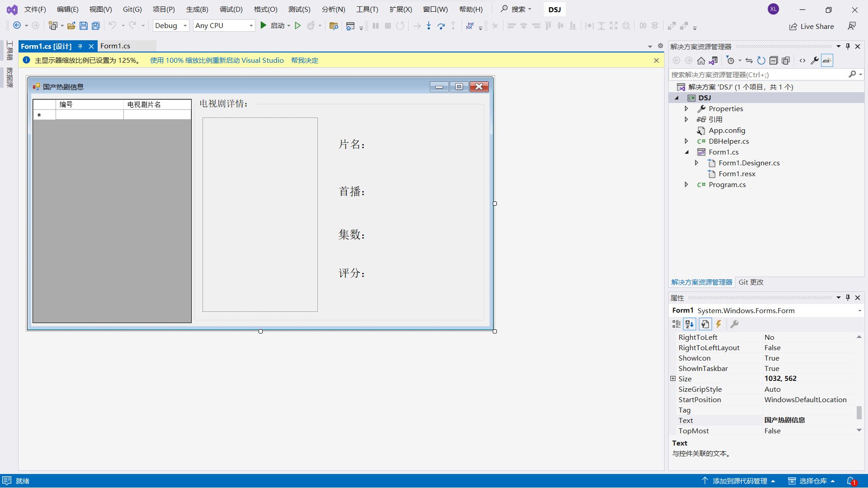This screenshot has height=488, width=868.
Task: Open the 生成(B) menu
Action: click(197, 9)
